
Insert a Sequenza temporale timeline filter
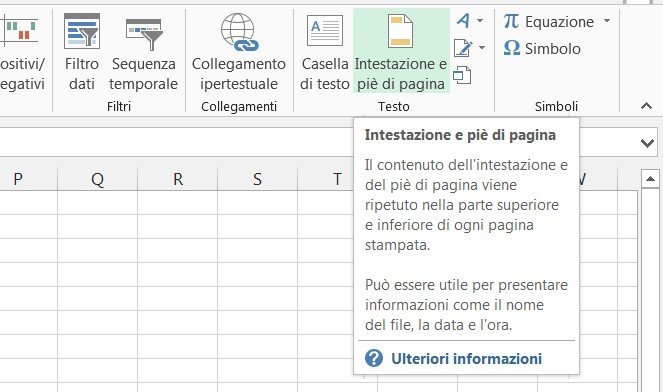pos(143,52)
